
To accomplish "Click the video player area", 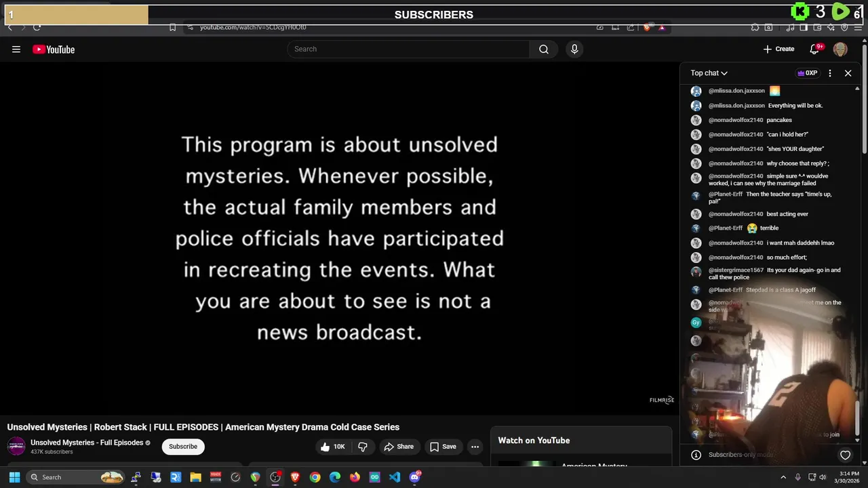I will point(339,238).
